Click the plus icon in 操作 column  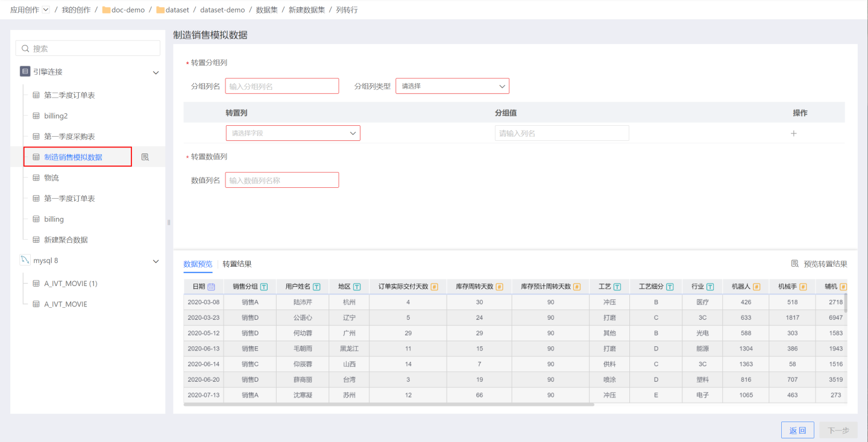[794, 134]
